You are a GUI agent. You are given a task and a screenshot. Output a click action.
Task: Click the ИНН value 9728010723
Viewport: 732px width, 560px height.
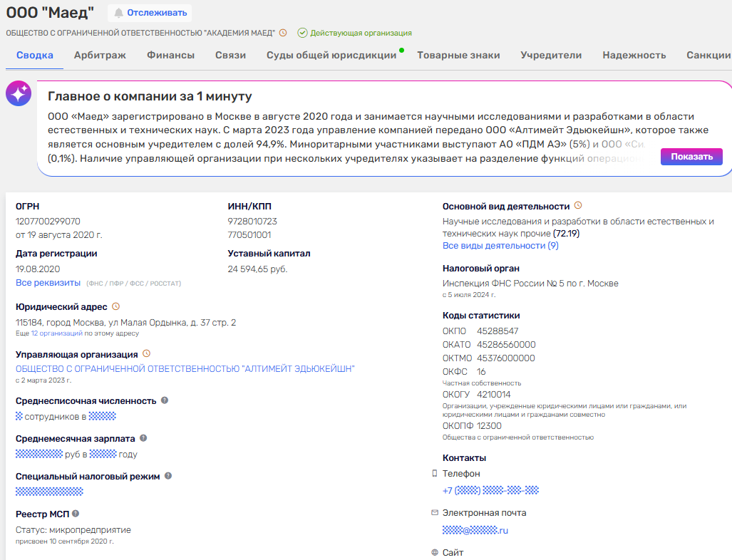coord(252,221)
